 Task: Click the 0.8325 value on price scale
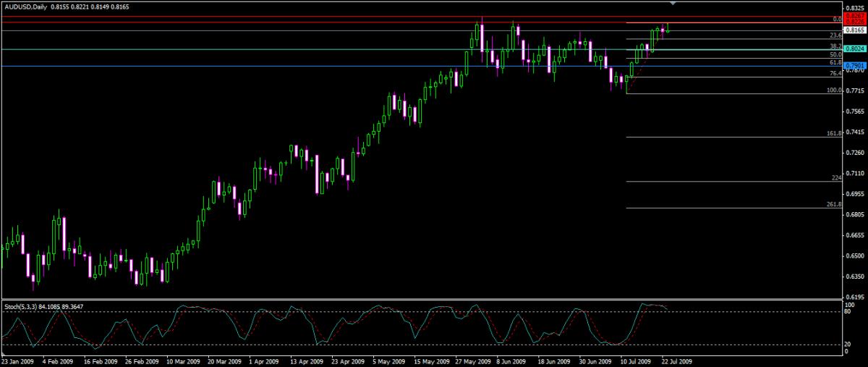855,9
